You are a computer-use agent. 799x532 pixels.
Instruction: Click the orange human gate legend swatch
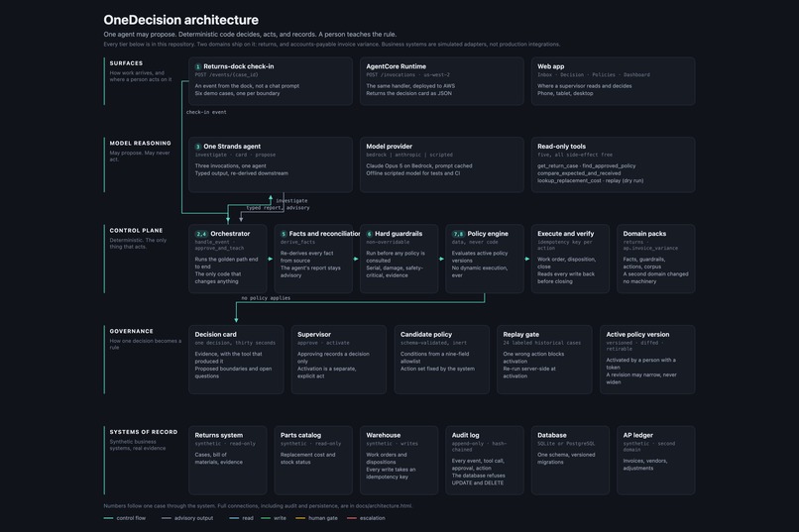point(300,518)
